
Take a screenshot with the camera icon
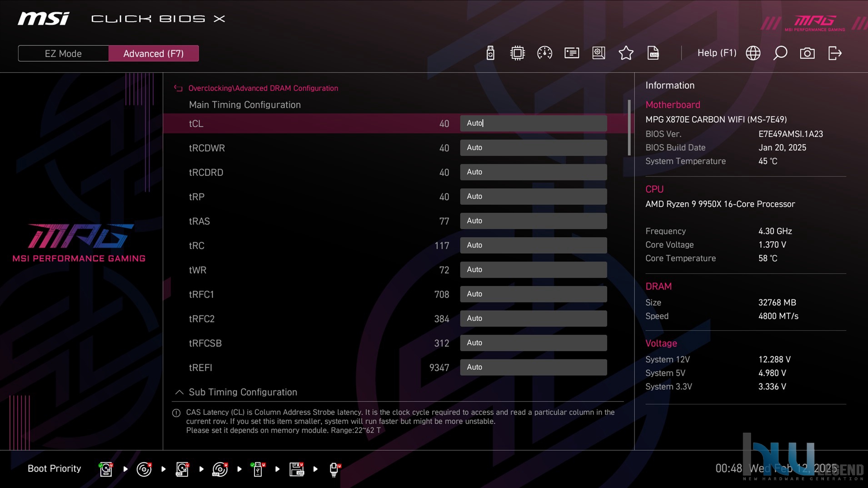tap(807, 53)
